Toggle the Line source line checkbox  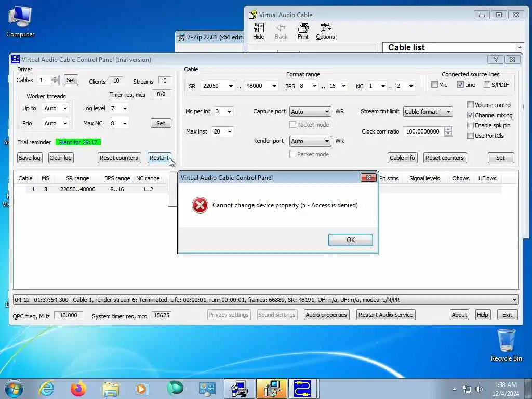point(460,85)
